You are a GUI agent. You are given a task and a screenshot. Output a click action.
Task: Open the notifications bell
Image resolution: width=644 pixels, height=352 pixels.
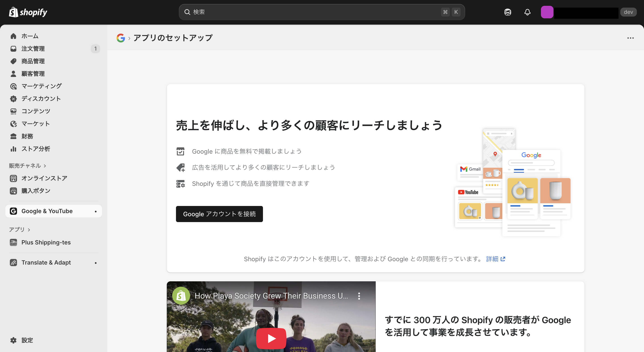(527, 12)
